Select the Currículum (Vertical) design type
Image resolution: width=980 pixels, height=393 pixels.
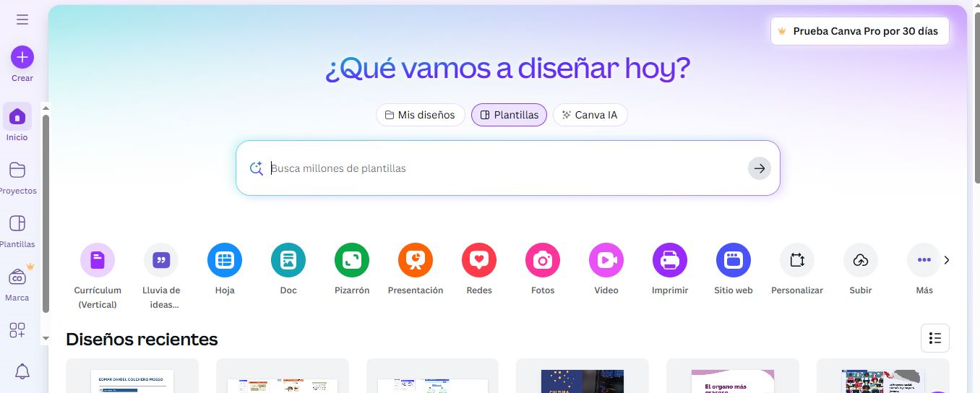click(x=98, y=260)
